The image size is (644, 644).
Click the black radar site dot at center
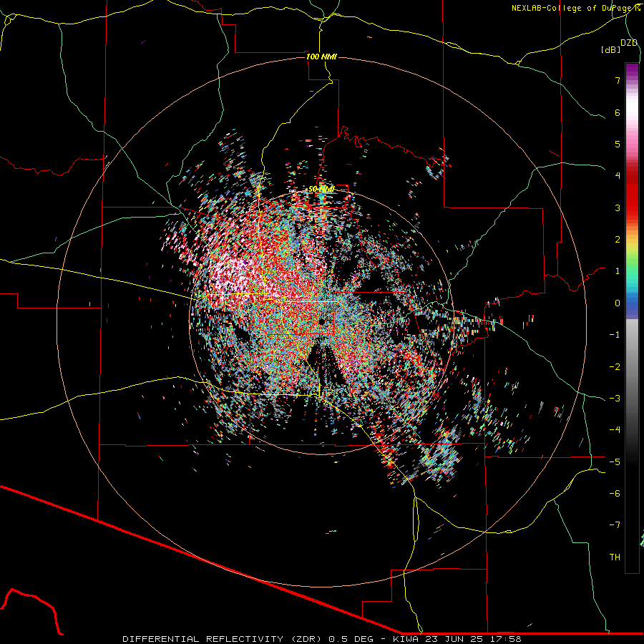(321, 321)
